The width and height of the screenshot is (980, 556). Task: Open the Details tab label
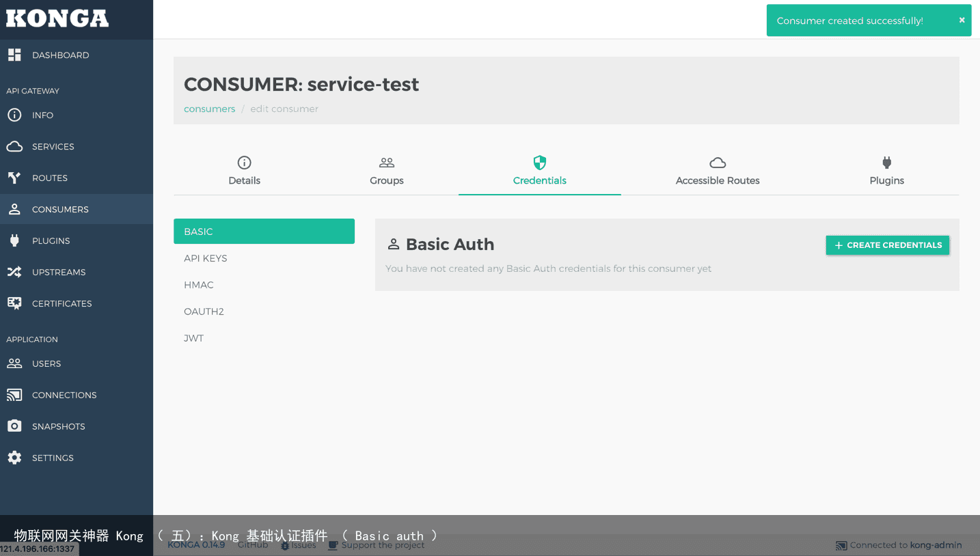point(245,180)
